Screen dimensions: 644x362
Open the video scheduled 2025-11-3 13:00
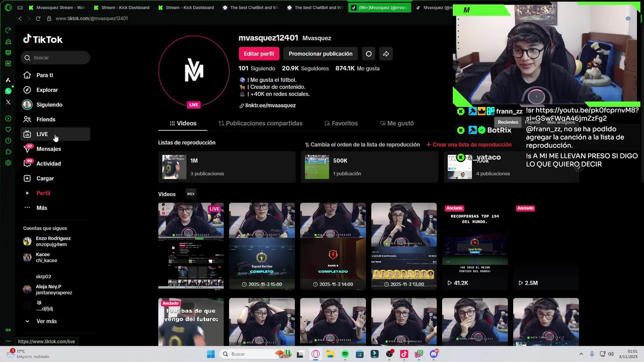(x=404, y=246)
